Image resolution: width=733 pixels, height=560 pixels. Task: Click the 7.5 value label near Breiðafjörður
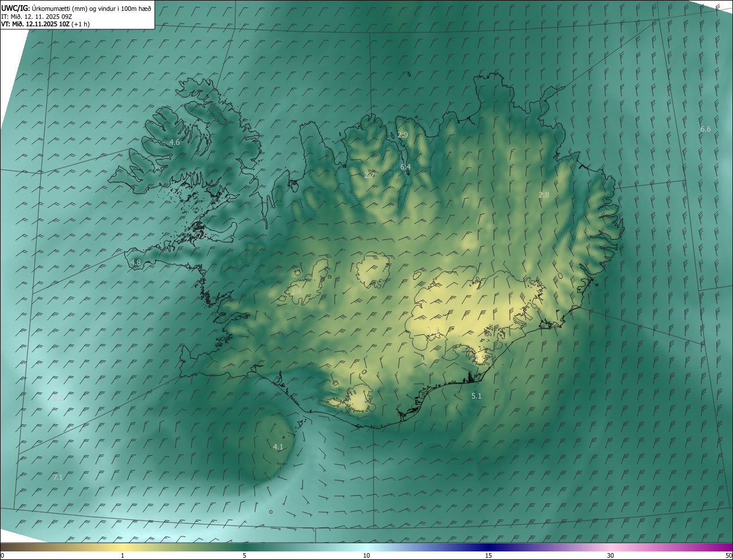tap(202, 235)
